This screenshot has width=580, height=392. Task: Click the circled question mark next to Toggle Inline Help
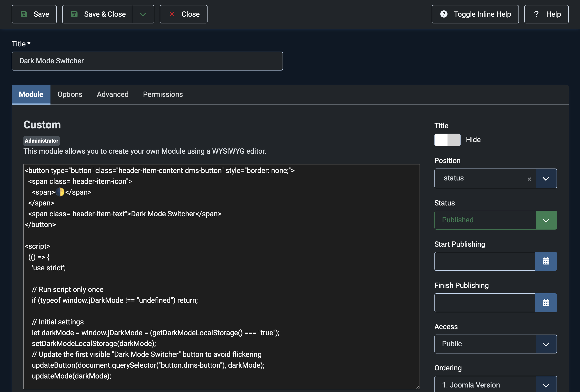coord(443,14)
